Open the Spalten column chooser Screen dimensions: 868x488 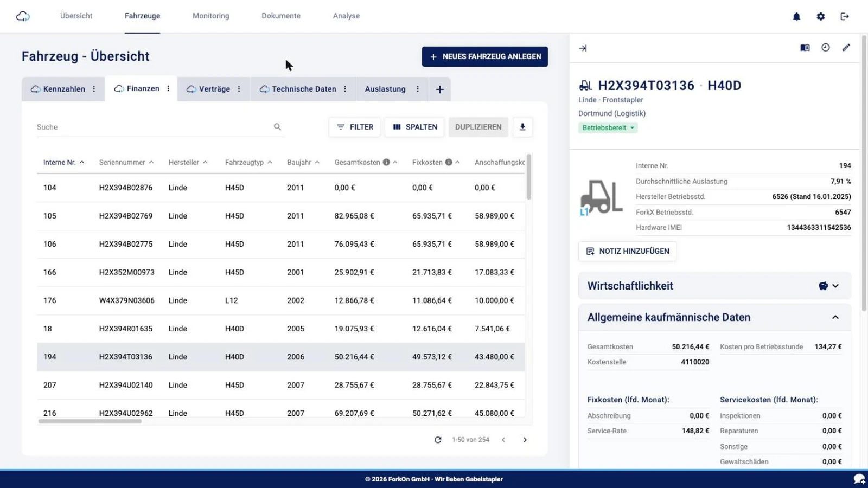click(415, 127)
